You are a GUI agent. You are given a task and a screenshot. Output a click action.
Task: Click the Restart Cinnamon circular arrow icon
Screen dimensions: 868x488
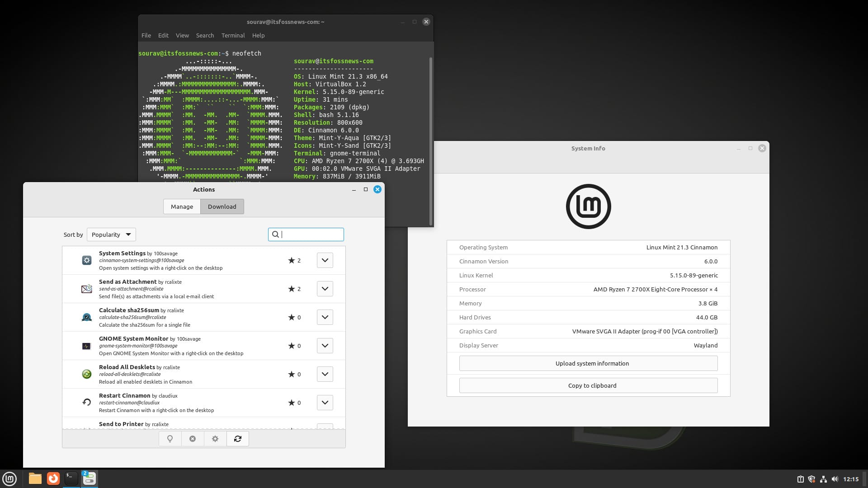click(87, 402)
